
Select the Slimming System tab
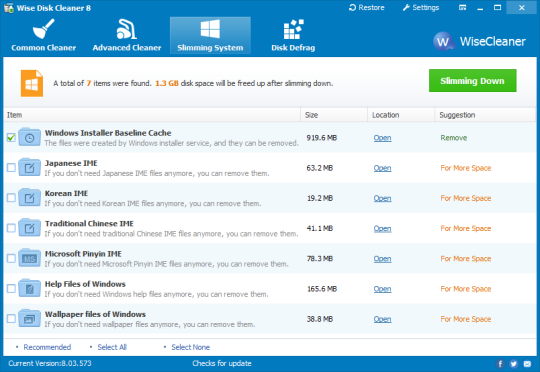coord(210,35)
